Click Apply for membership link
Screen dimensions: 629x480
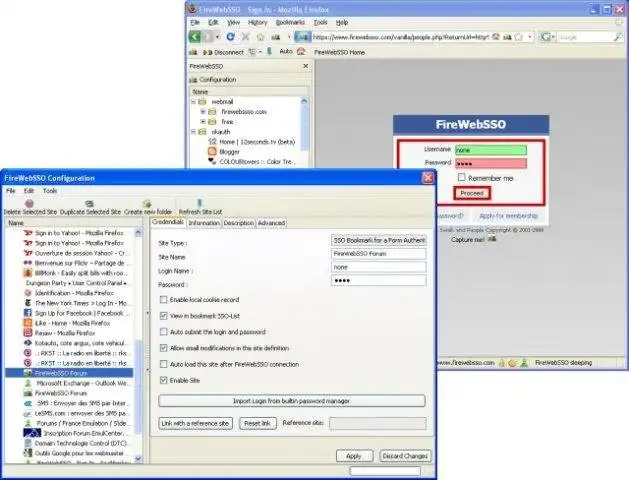click(508, 216)
